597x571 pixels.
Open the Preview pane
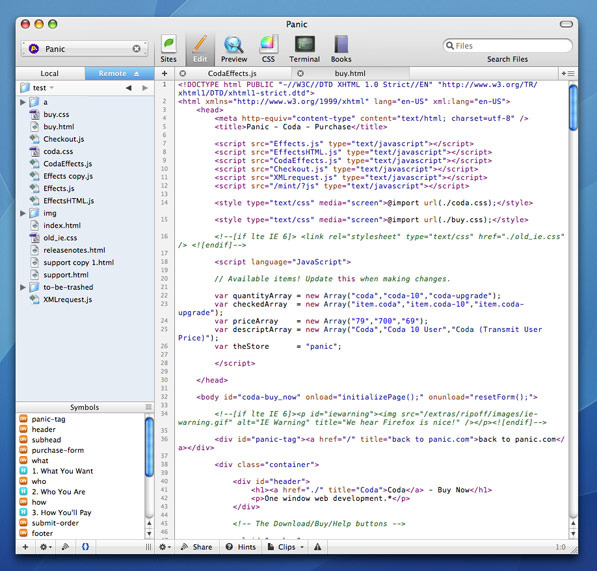234,49
